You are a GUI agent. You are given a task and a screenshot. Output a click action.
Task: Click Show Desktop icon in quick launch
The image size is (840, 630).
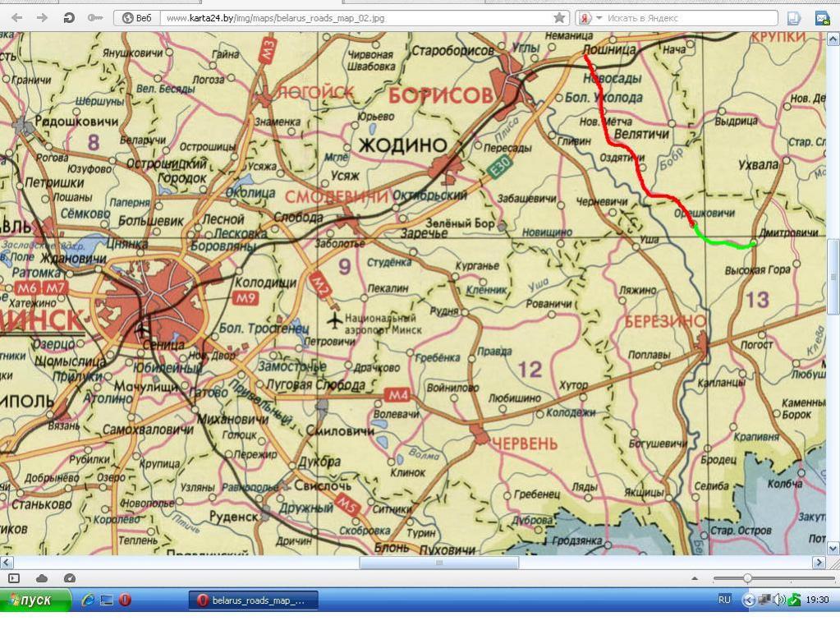tap(107, 600)
